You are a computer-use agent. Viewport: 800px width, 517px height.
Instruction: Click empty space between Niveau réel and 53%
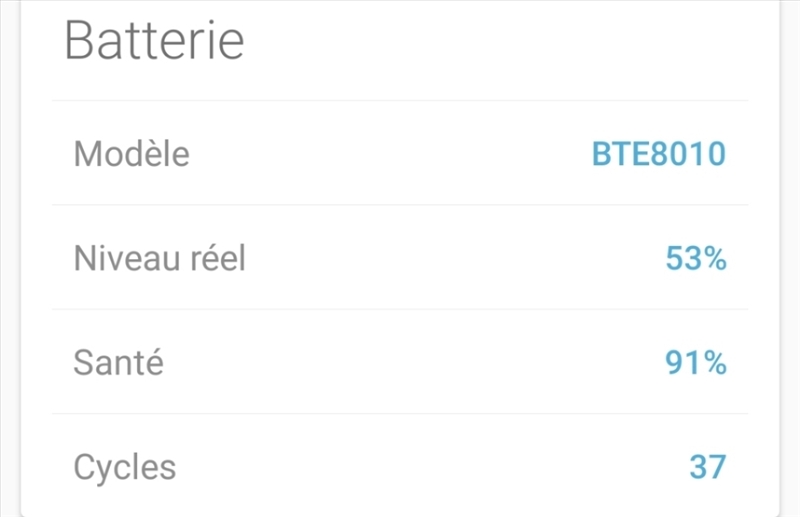click(450, 259)
